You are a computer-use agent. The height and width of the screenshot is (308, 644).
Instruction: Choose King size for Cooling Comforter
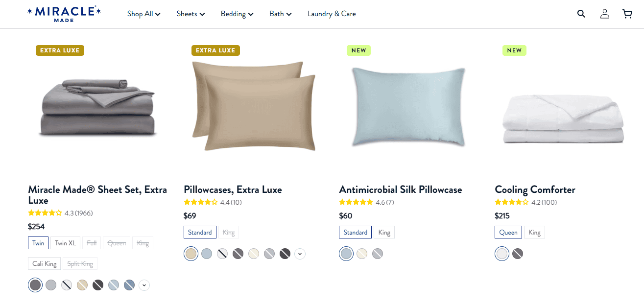click(534, 232)
